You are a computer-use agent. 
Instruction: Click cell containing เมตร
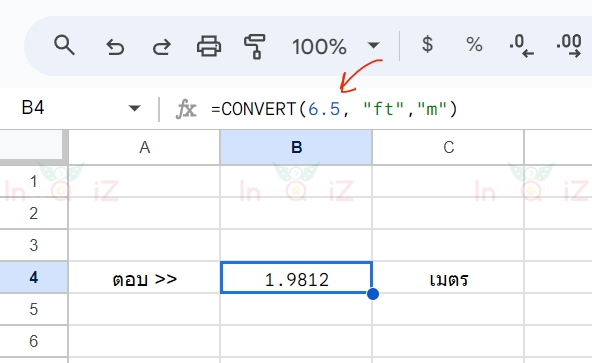click(449, 278)
